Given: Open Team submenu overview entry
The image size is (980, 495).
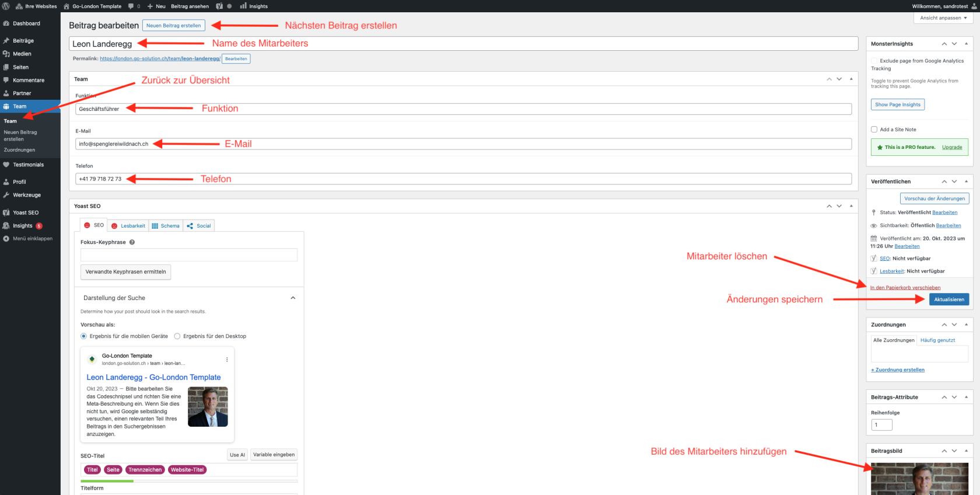Looking at the screenshot, I should (10, 121).
